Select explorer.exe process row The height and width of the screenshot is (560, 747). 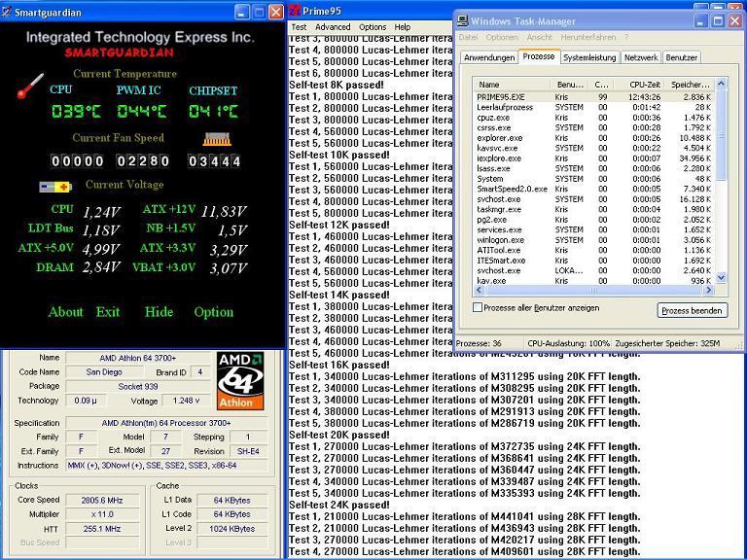click(594, 138)
